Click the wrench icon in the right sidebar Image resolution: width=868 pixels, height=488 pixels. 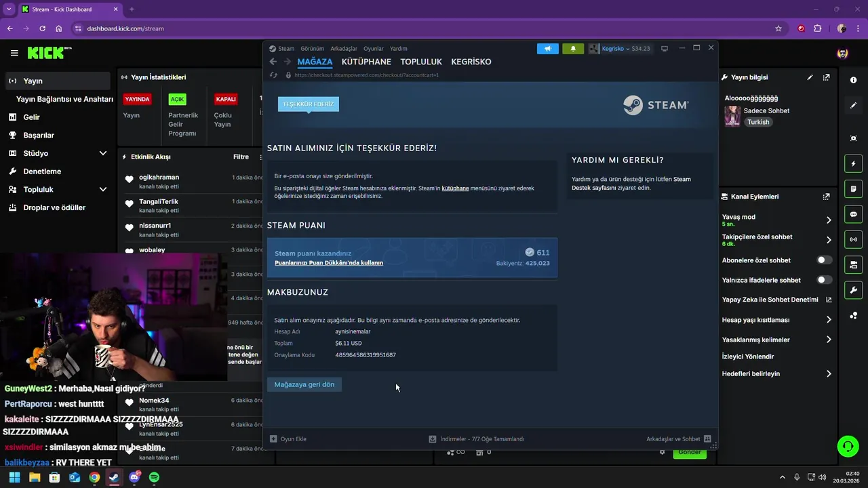(x=853, y=289)
